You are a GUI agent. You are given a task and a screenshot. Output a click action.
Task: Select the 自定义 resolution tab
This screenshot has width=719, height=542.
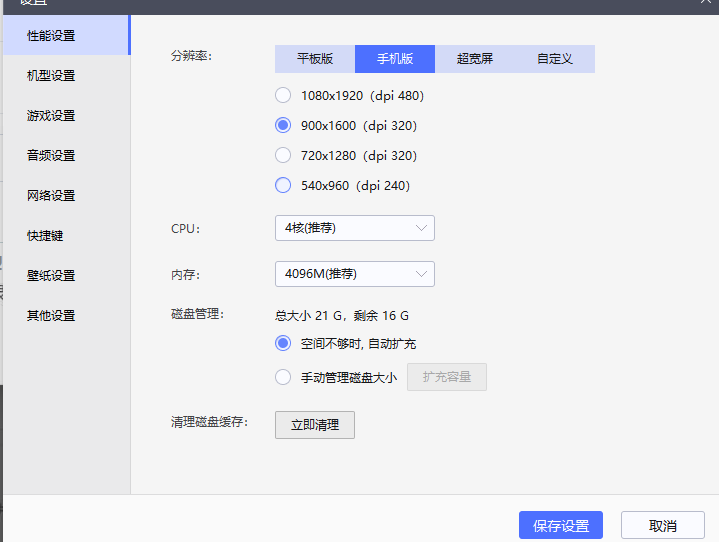coord(555,59)
